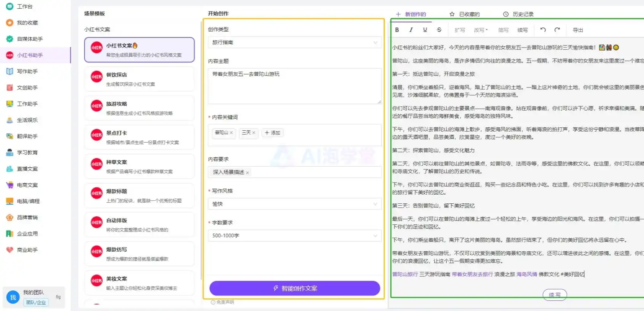The height and width of the screenshot is (311, 644).
Task: Toggle bold formatting in editor
Action: coord(397,30)
